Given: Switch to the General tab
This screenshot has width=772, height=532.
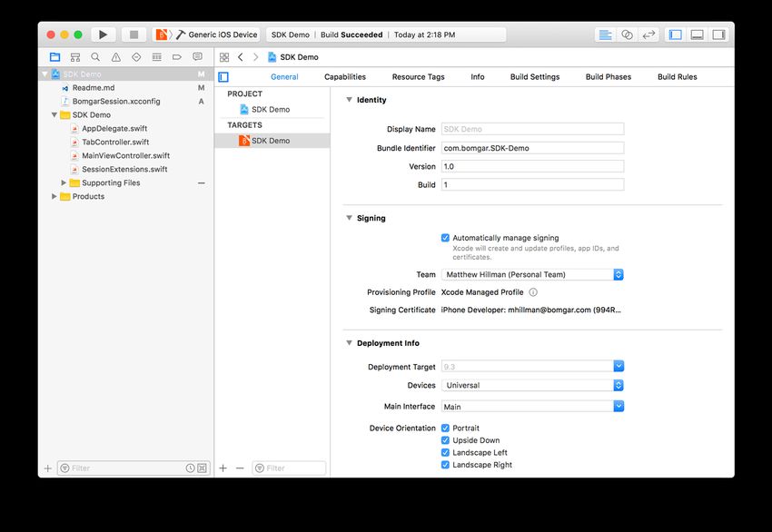Looking at the screenshot, I should (x=284, y=77).
